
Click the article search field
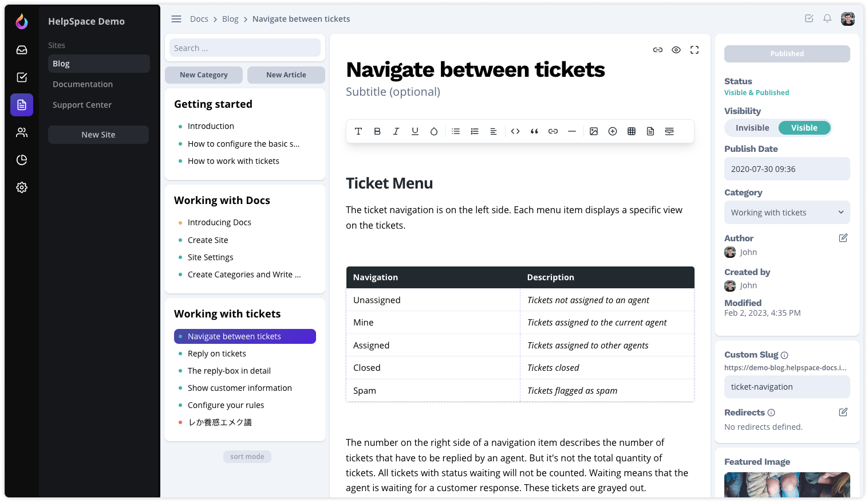245,48
